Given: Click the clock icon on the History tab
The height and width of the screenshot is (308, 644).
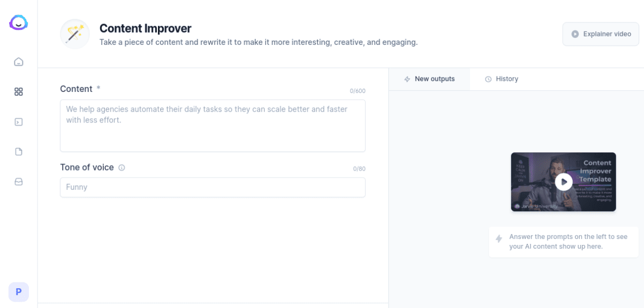Looking at the screenshot, I should 488,79.
